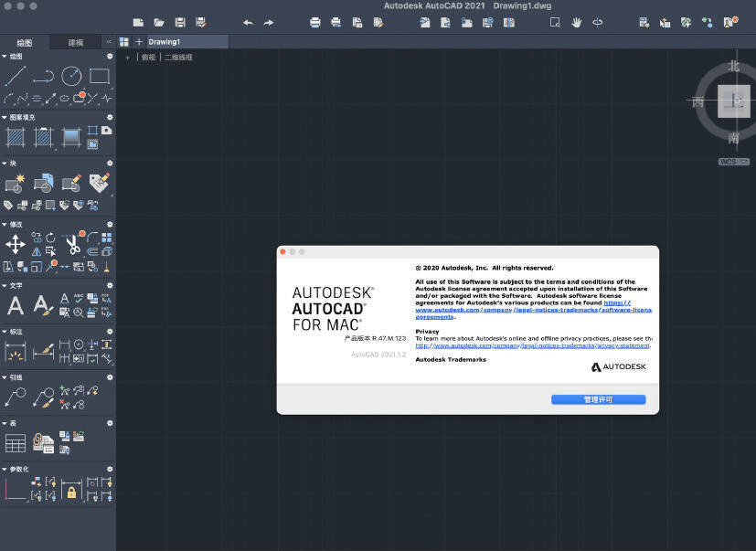This screenshot has width=756, height=551.
Task: Click the Undo arrow in toolbar
Action: 248,23
